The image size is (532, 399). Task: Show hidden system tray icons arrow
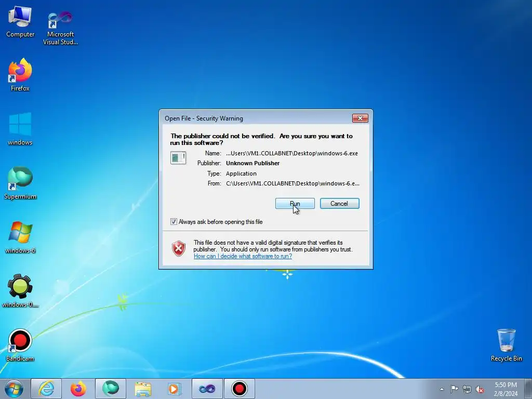[442, 389]
